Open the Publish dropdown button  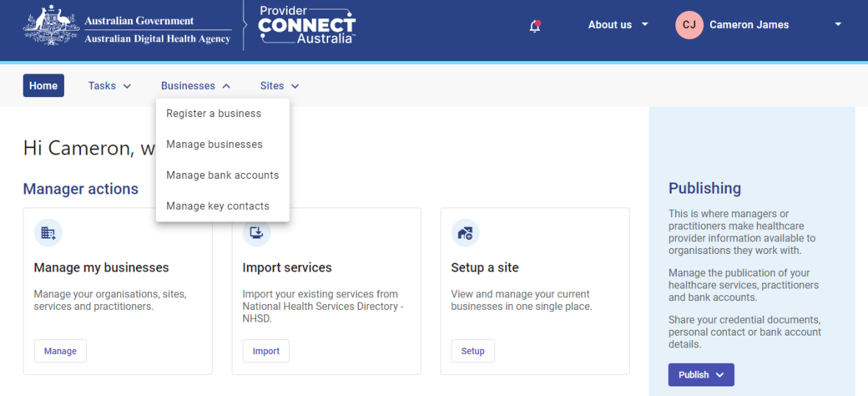pos(701,375)
